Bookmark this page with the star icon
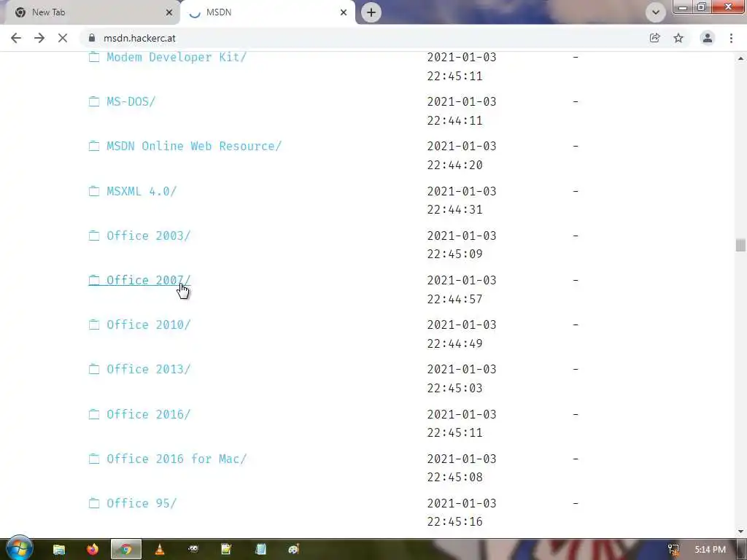747x560 pixels. 678,38
